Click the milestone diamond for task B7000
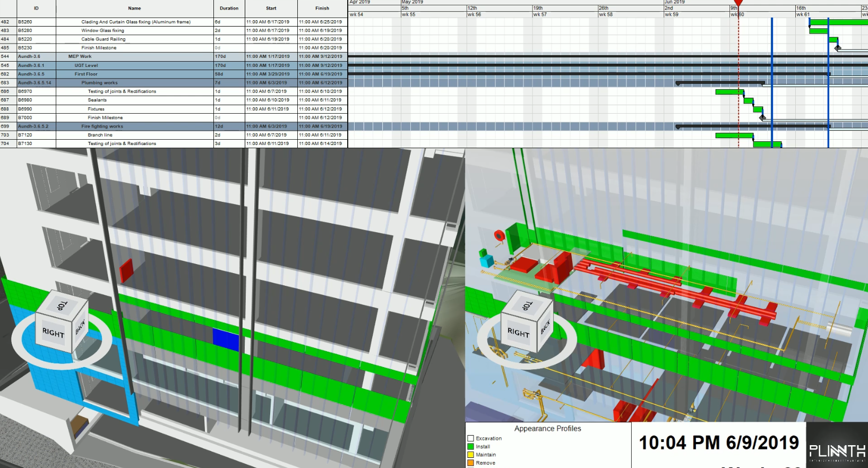The width and height of the screenshot is (868, 468). tap(762, 117)
